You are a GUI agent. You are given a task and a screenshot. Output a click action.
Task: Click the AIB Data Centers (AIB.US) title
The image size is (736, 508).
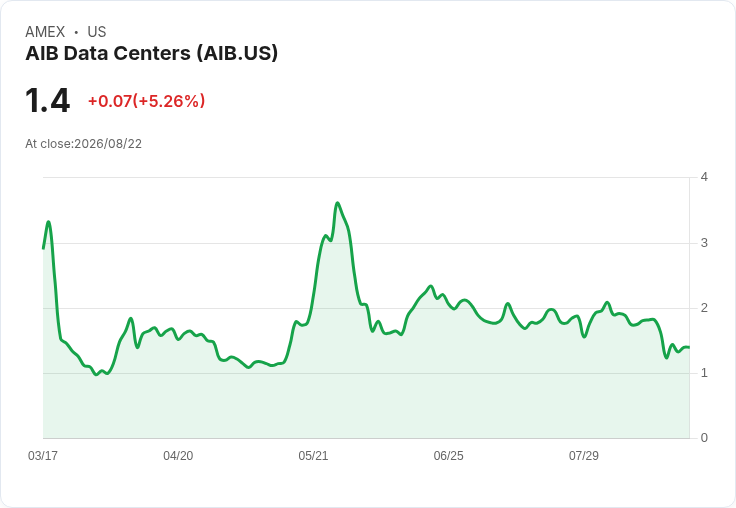pyautogui.click(x=152, y=53)
